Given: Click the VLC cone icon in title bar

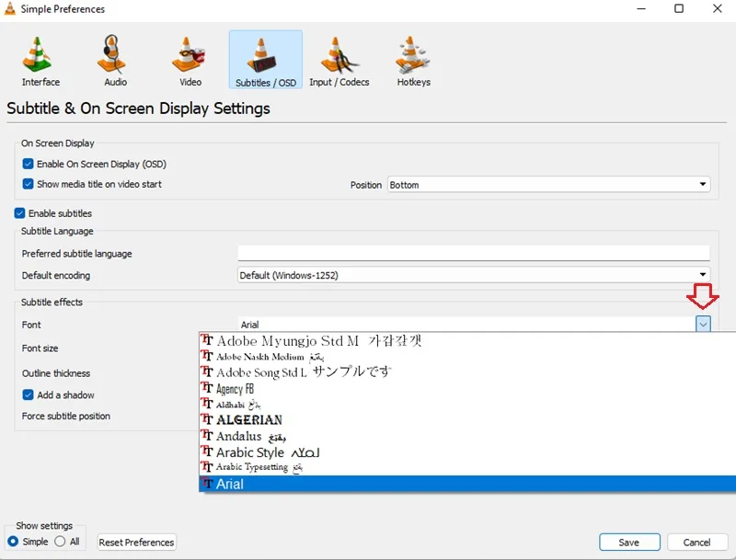Looking at the screenshot, I should pyautogui.click(x=9, y=8).
